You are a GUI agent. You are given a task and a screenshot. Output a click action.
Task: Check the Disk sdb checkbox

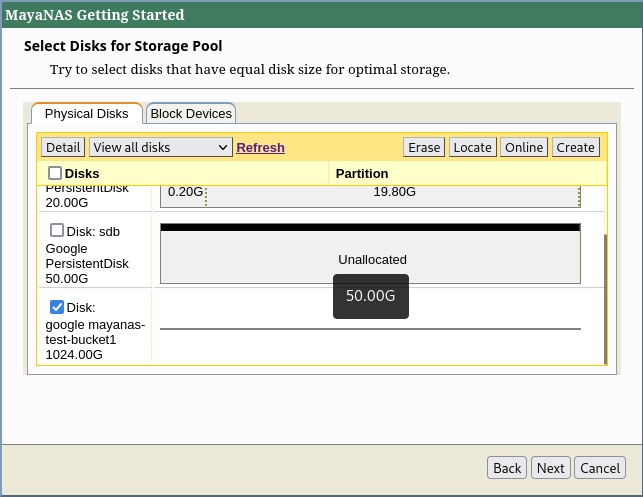57,230
